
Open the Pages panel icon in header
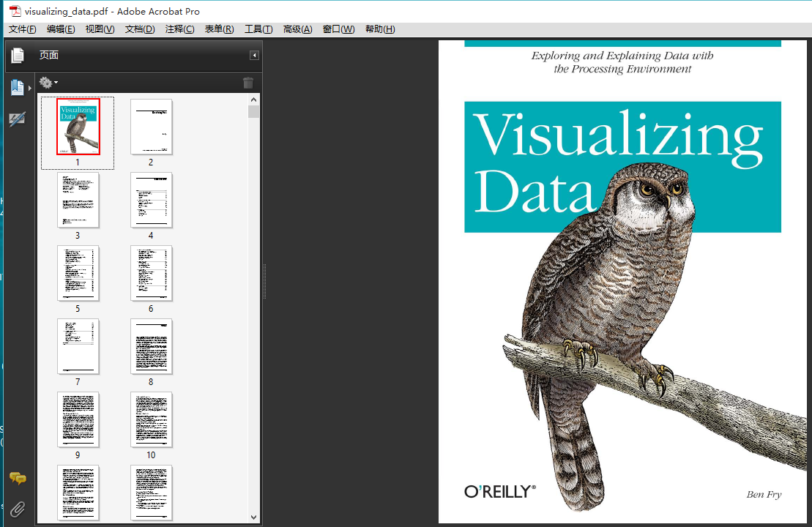[18, 56]
